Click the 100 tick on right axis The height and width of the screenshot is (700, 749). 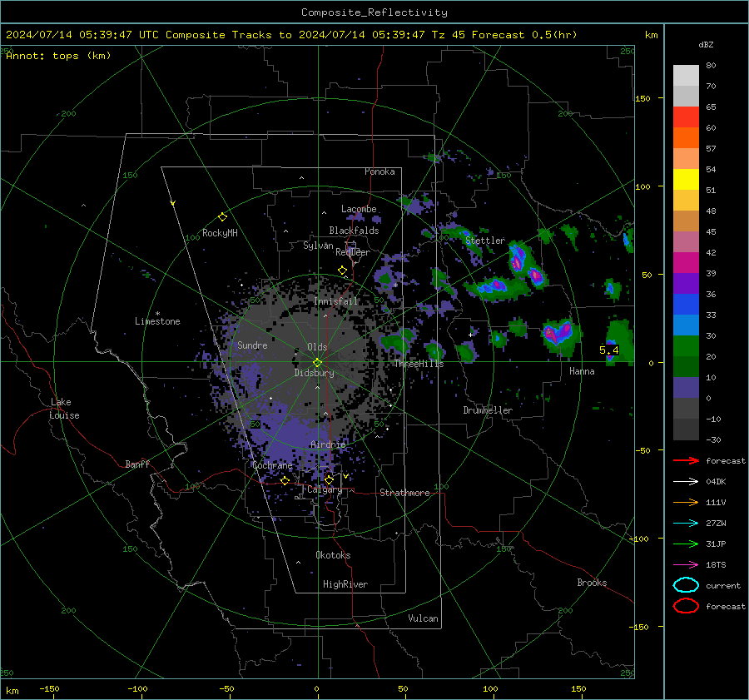[x=643, y=186]
